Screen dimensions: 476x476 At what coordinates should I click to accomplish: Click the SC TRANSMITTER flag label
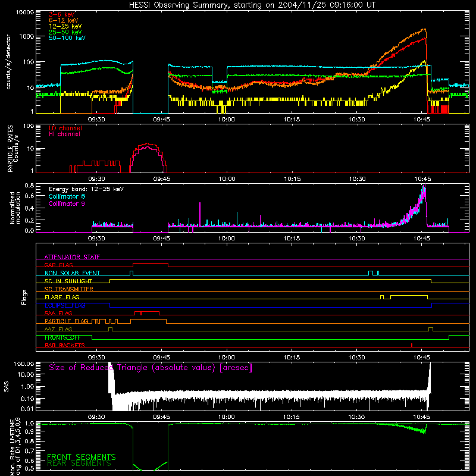69,289
